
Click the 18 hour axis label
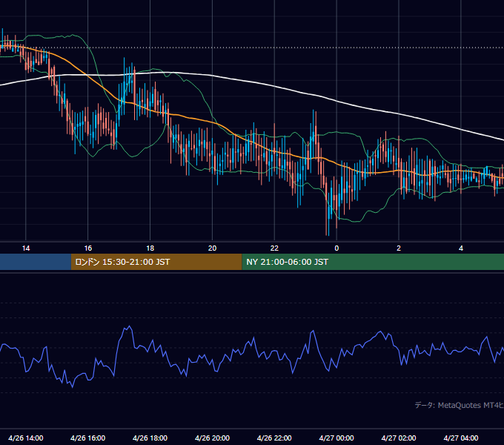pos(150,248)
